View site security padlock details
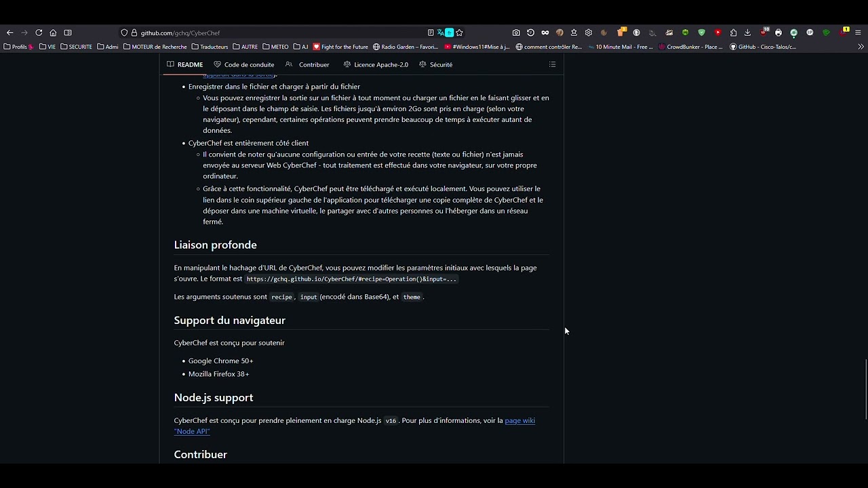The height and width of the screenshot is (488, 868). (134, 33)
